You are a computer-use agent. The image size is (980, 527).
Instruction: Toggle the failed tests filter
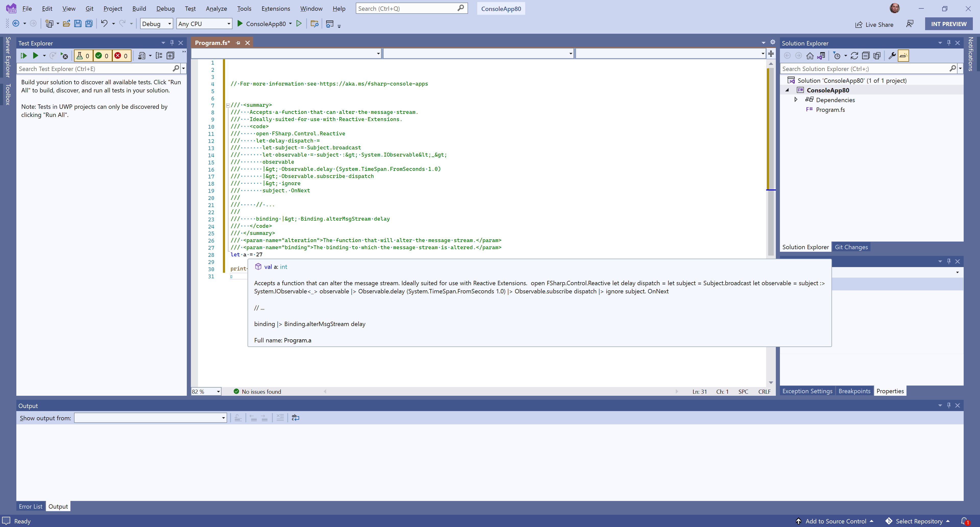click(121, 56)
